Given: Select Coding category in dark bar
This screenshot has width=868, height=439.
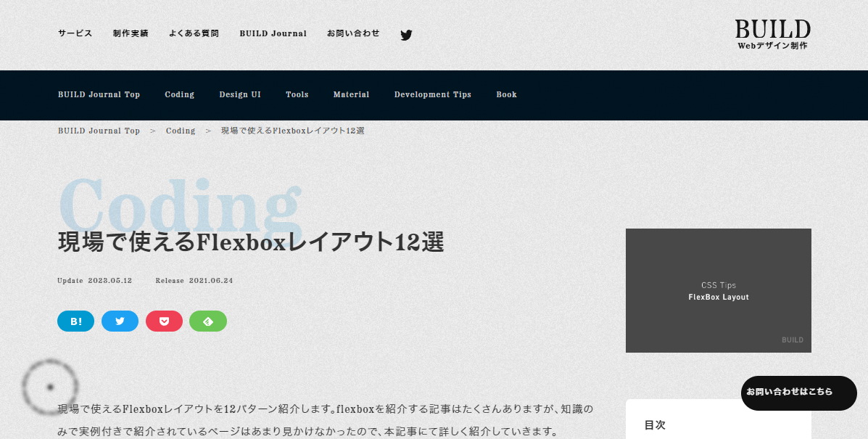Looking at the screenshot, I should (x=179, y=94).
